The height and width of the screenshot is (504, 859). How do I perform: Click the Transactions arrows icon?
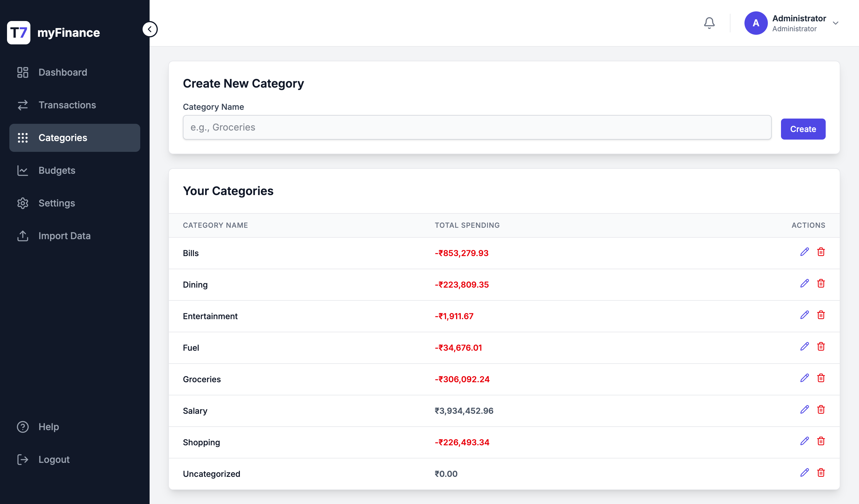(22, 105)
